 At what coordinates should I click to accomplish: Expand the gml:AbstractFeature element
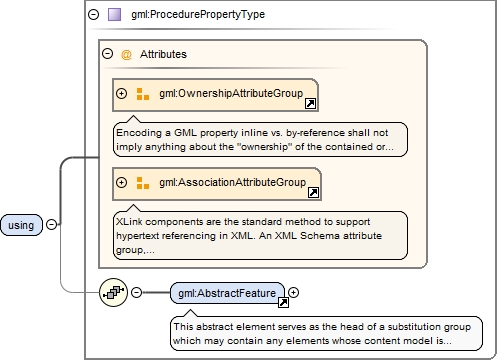point(293,293)
